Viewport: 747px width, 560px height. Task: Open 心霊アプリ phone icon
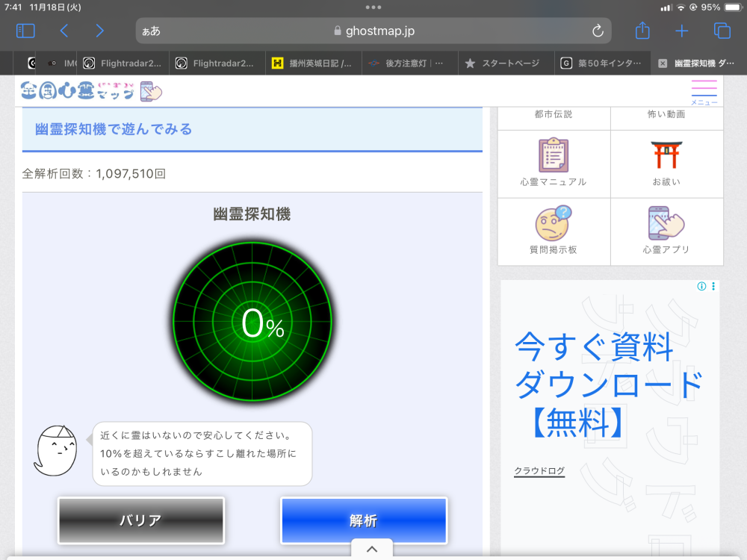click(666, 223)
